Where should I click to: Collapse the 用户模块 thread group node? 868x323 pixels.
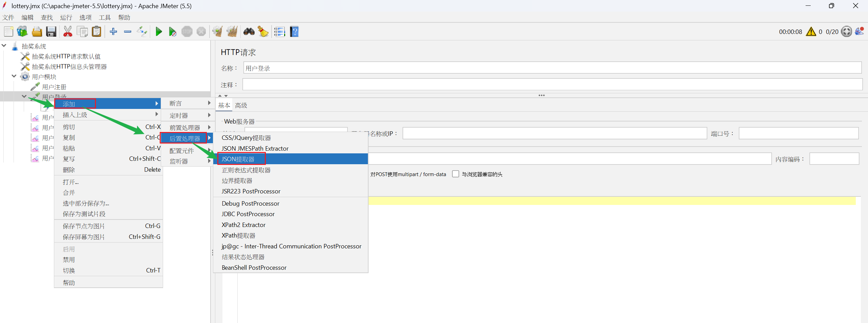(x=14, y=76)
